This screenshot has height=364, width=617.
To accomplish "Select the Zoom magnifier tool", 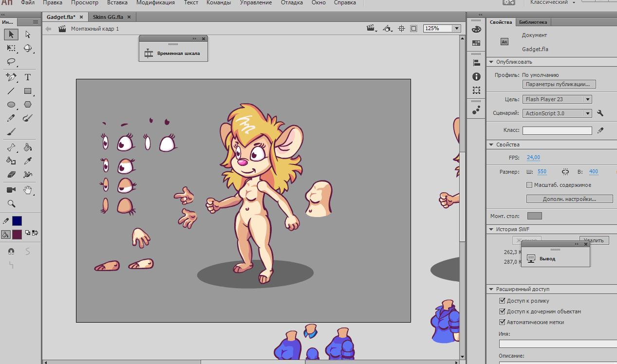I will click(x=11, y=204).
